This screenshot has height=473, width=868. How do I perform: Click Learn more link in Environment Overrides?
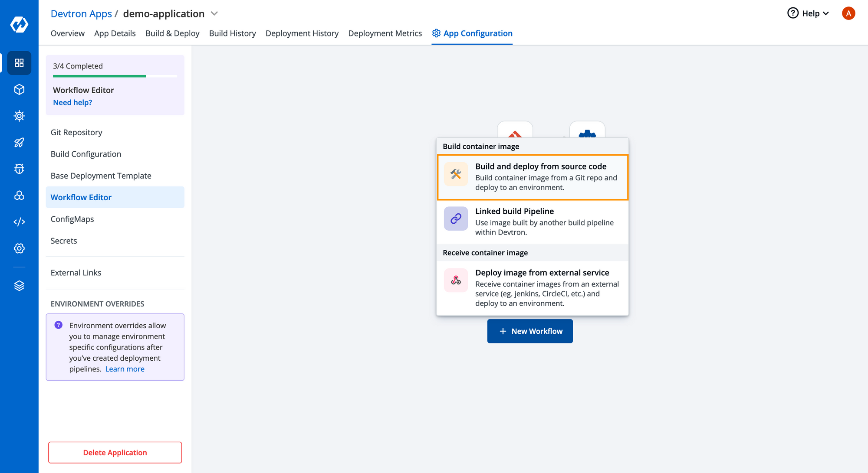125,368
